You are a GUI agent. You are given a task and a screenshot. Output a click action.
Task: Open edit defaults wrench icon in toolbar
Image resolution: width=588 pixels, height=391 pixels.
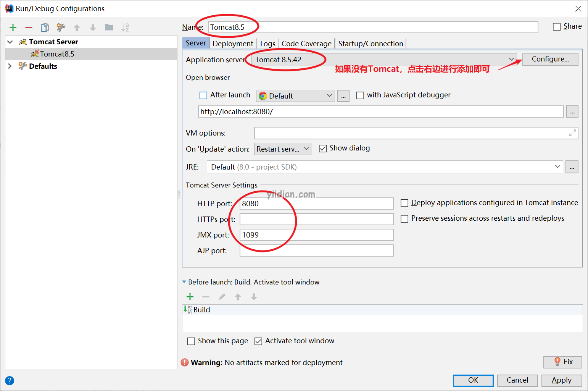pyautogui.click(x=61, y=27)
